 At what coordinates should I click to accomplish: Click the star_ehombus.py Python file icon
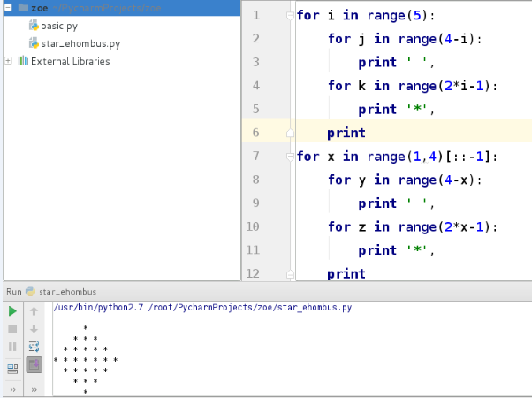(34, 42)
